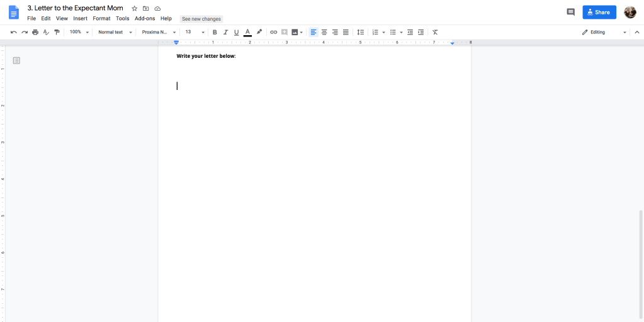The height and width of the screenshot is (322, 644).
Task: Click the See new changes link
Action: pyautogui.click(x=201, y=19)
